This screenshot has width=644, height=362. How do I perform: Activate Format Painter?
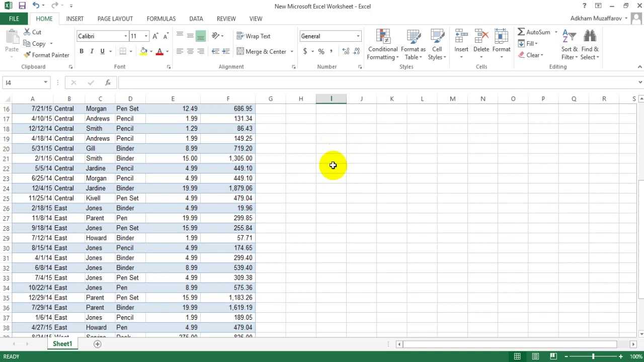(x=46, y=55)
